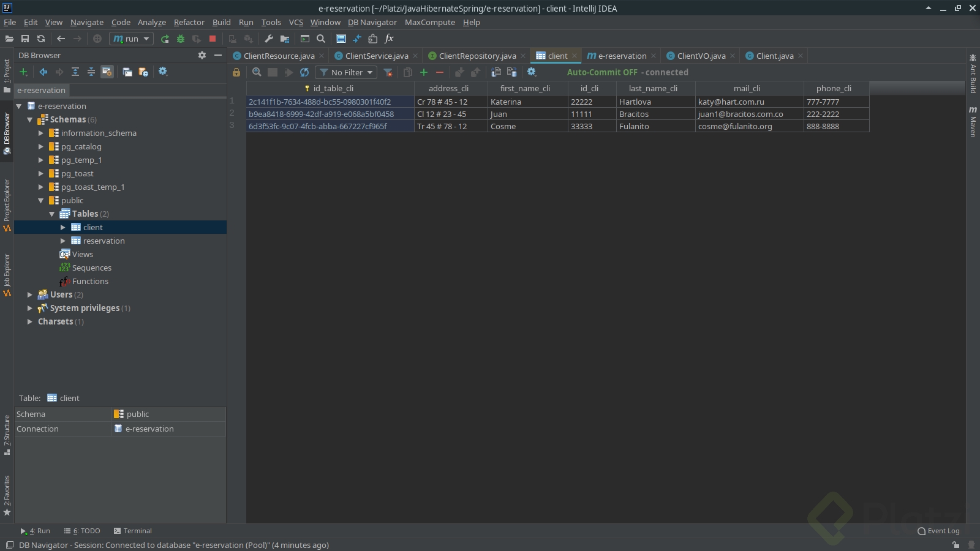Image resolution: width=980 pixels, height=551 pixels.
Task: Expand the reservation table node
Action: (x=62, y=241)
